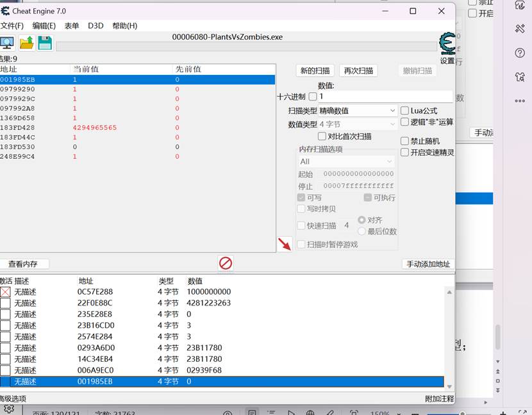The height and width of the screenshot is (415, 532).
Task: Select scan result 09799290
Action: coord(137,89)
